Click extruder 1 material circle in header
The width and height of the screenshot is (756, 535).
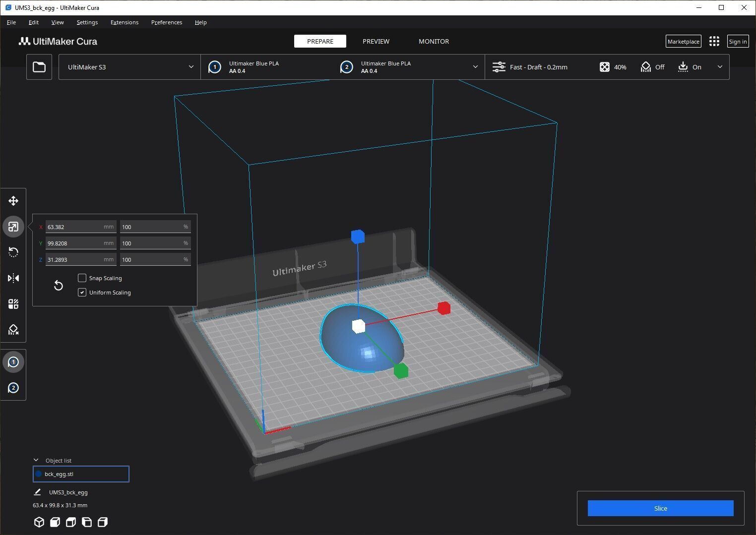pyautogui.click(x=215, y=67)
